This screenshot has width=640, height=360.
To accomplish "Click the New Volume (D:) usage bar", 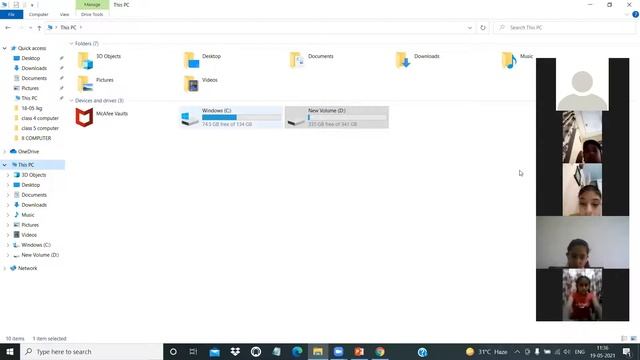I will [347, 117].
